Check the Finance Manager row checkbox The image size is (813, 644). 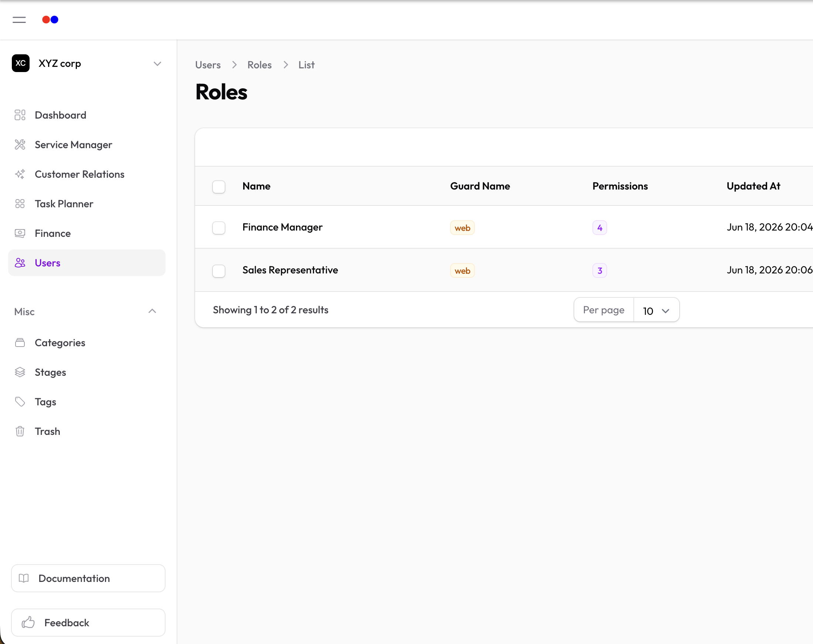click(x=219, y=228)
